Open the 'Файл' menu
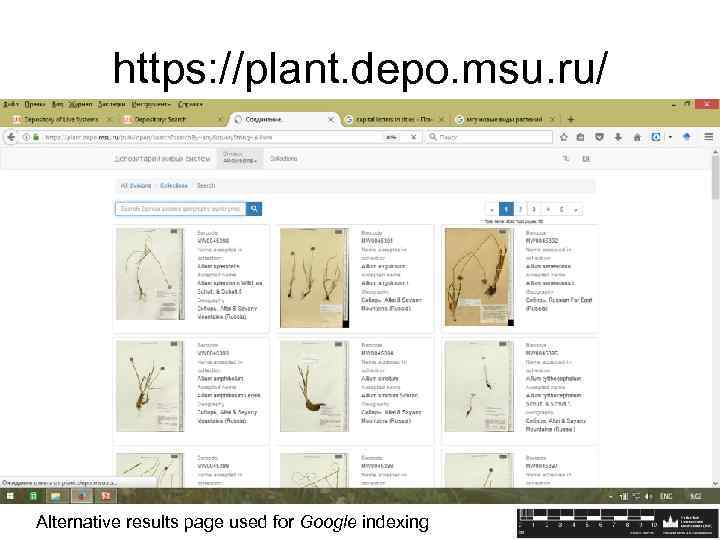Screen dimensions: 720x540 [11, 104]
